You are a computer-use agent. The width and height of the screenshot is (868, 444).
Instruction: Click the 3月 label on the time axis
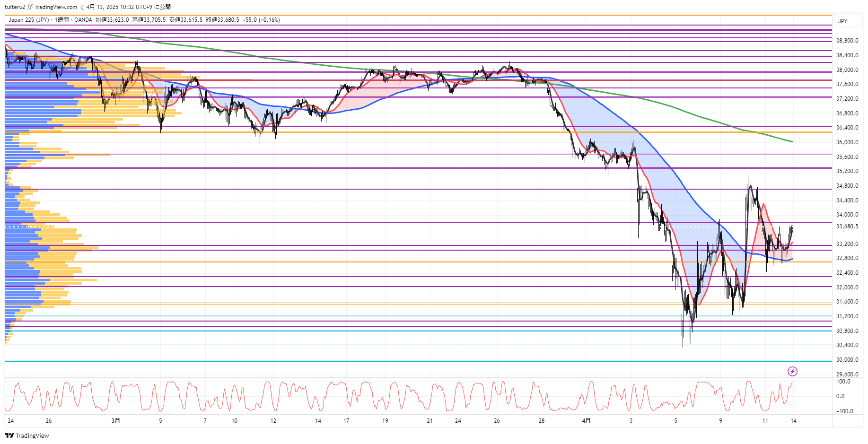pos(116,420)
